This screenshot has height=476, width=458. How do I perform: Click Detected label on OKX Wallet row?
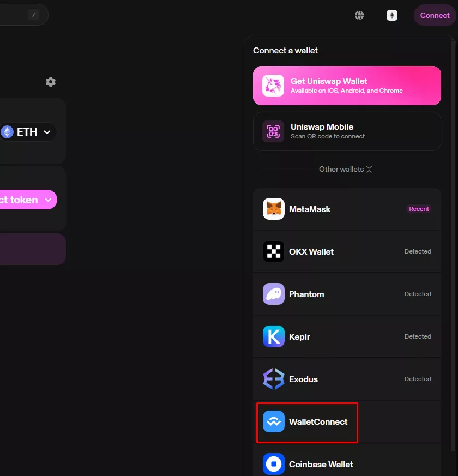418,251
